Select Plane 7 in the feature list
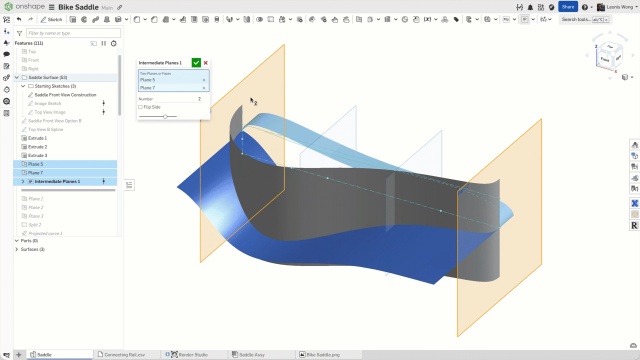The height and width of the screenshot is (360, 640). pos(65,173)
